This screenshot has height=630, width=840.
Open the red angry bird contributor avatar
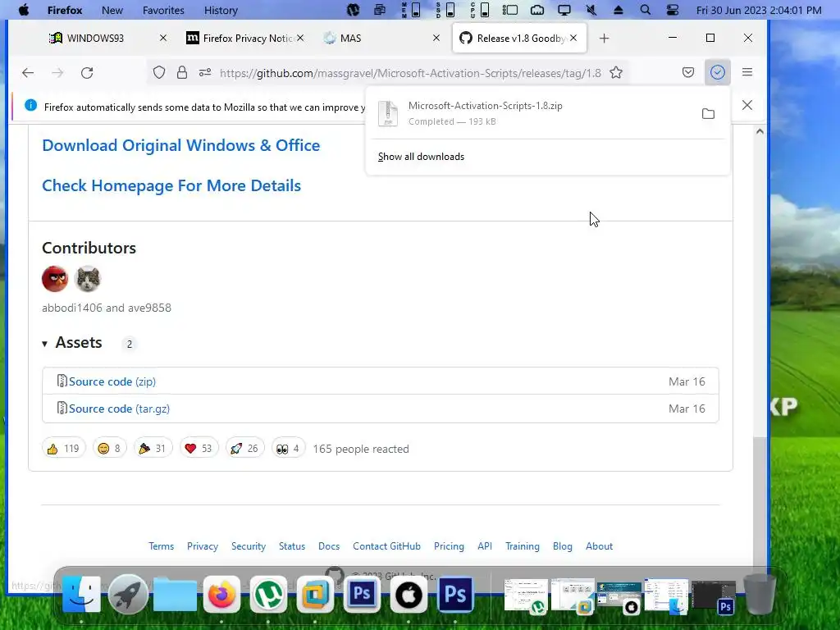(x=55, y=279)
